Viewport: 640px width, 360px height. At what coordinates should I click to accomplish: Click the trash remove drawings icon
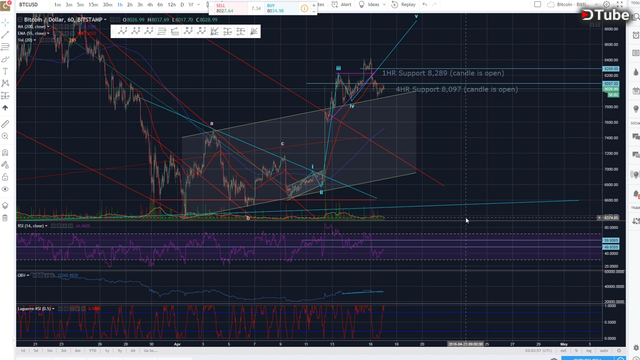point(5,218)
